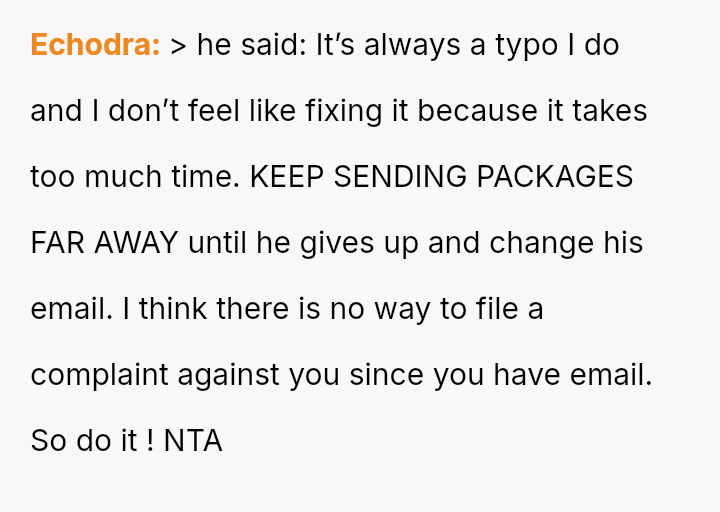Click the words "you have email."

(543, 375)
